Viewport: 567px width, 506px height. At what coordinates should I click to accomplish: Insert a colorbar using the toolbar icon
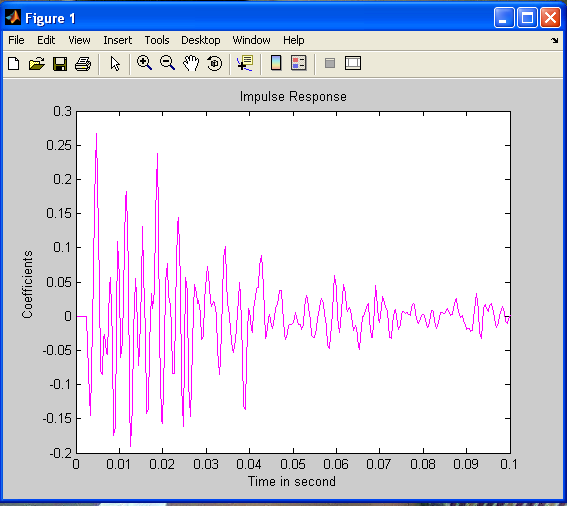[x=276, y=63]
